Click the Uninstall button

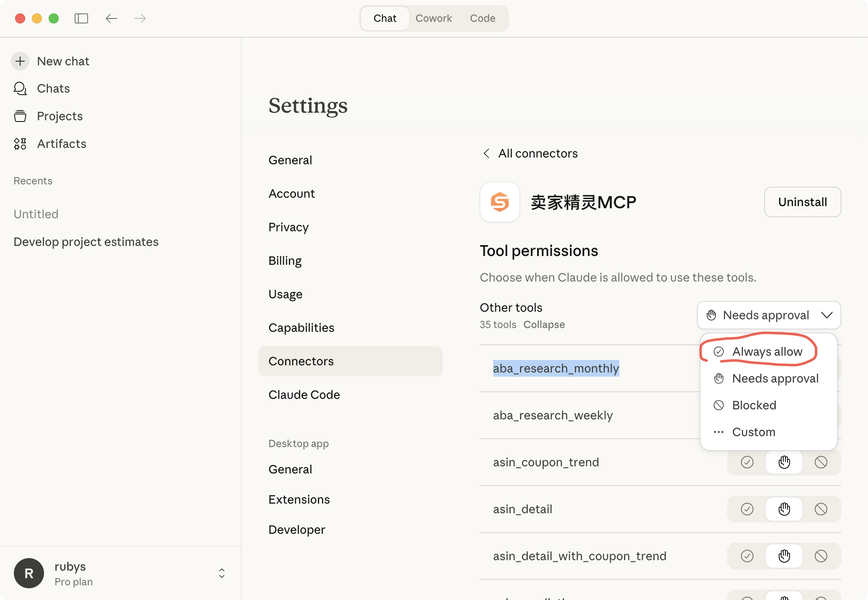(802, 202)
